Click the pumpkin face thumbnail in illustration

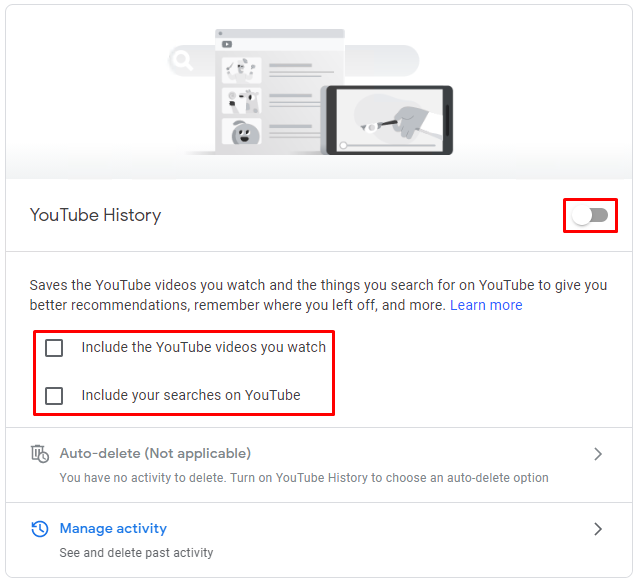242,131
